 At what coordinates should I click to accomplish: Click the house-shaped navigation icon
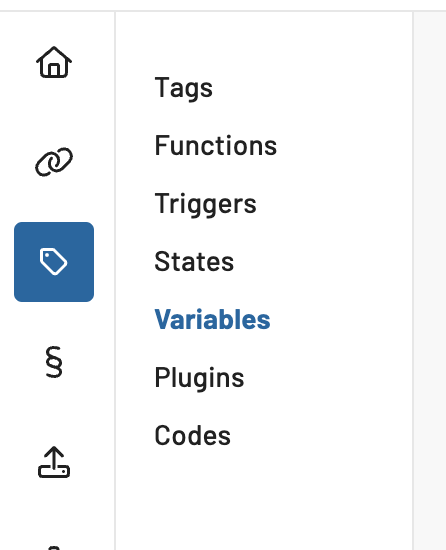(54, 62)
